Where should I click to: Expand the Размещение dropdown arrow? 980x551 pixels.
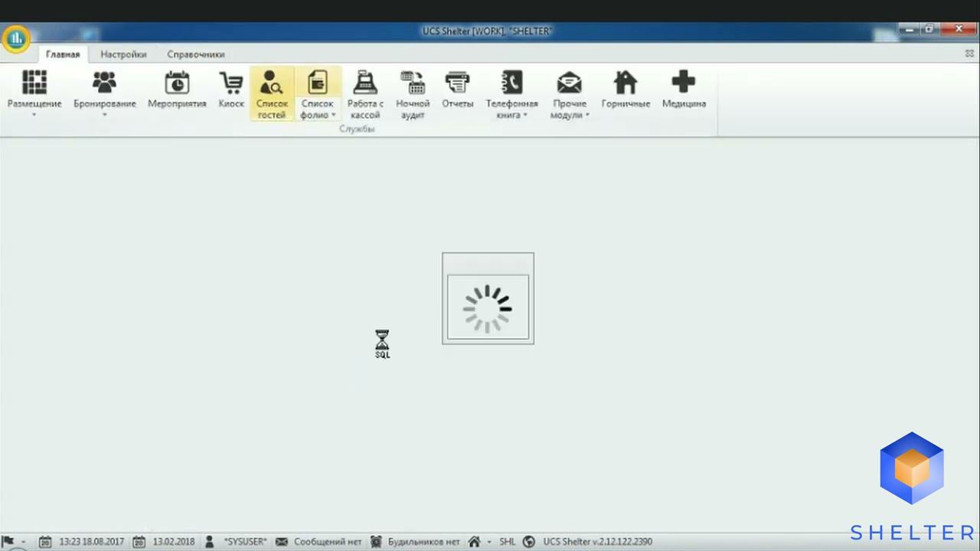coord(34,115)
